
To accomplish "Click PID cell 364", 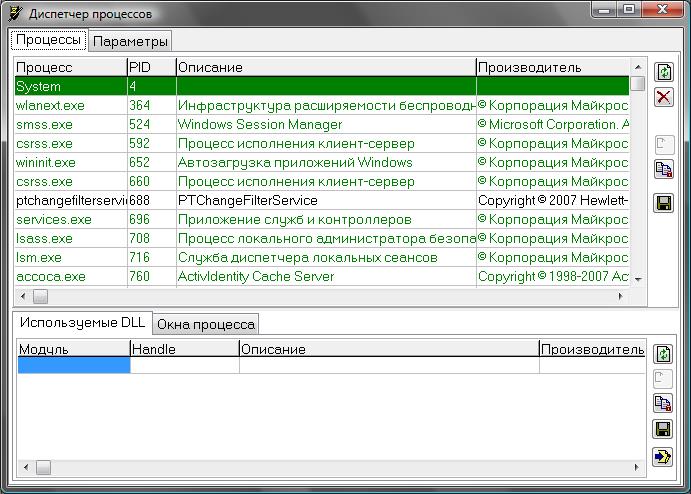I will click(152, 105).
